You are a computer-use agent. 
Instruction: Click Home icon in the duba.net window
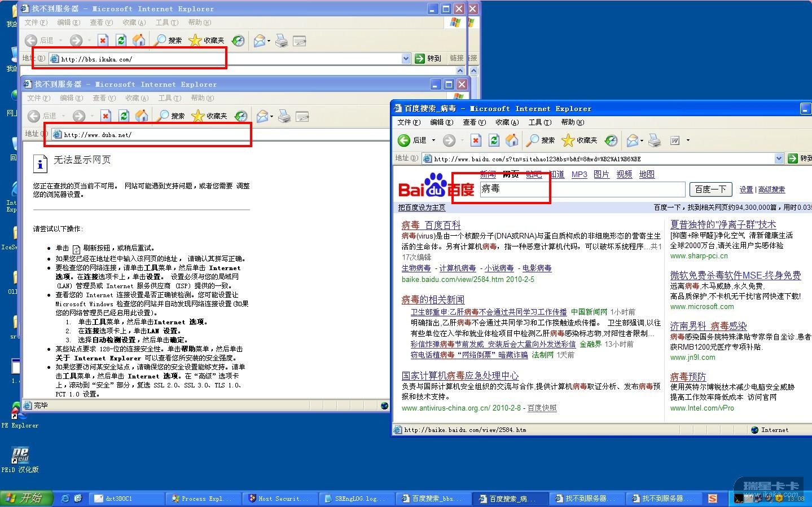click(142, 116)
